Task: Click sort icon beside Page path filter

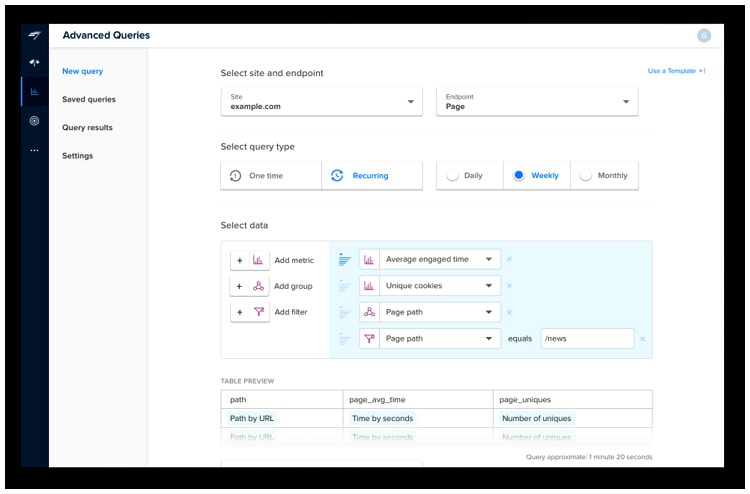Action: pos(344,339)
